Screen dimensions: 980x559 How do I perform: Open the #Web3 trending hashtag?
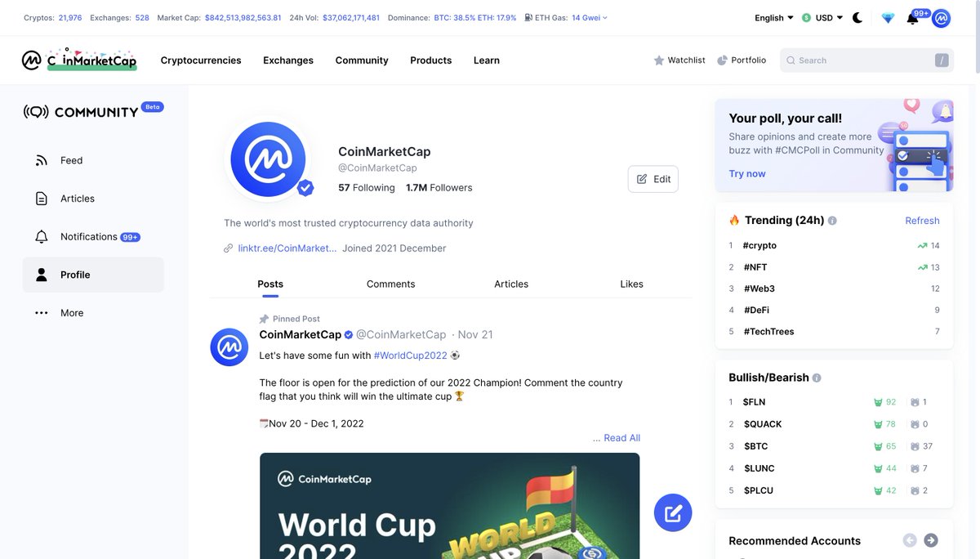pyautogui.click(x=759, y=288)
